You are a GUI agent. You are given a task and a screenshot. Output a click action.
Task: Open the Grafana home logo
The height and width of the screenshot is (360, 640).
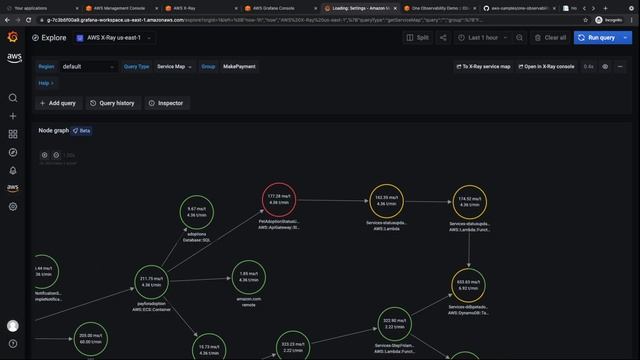pos(13,37)
